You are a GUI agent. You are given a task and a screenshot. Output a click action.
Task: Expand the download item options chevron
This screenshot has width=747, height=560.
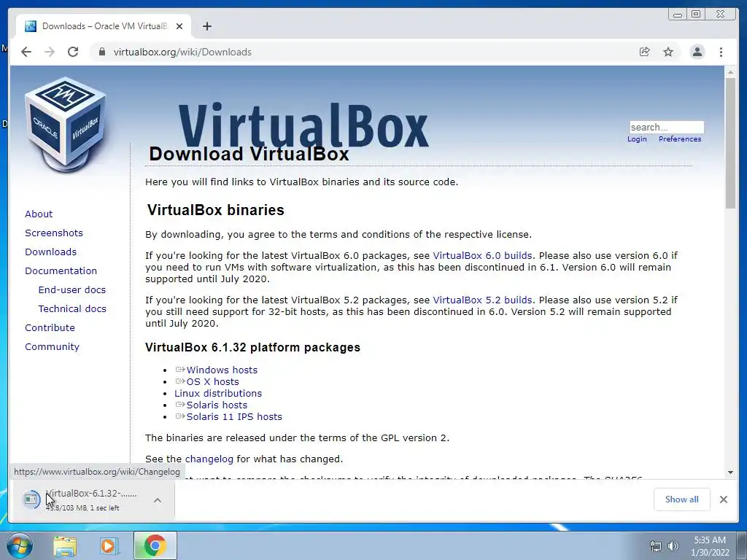tap(158, 500)
